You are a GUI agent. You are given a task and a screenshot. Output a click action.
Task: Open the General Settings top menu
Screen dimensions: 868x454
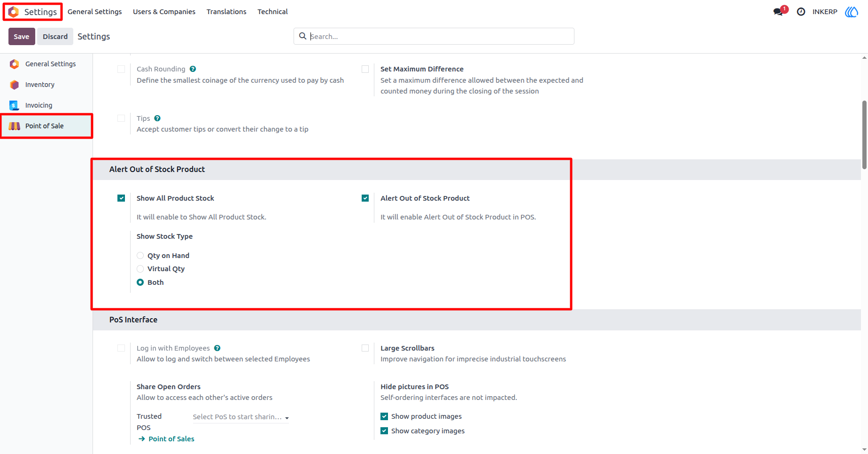(x=94, y=12)
